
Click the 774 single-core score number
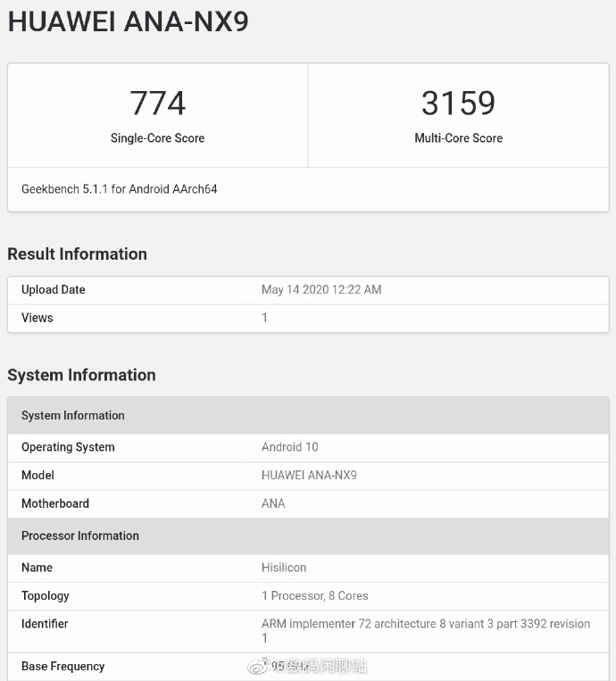click(x=157, y=104)
